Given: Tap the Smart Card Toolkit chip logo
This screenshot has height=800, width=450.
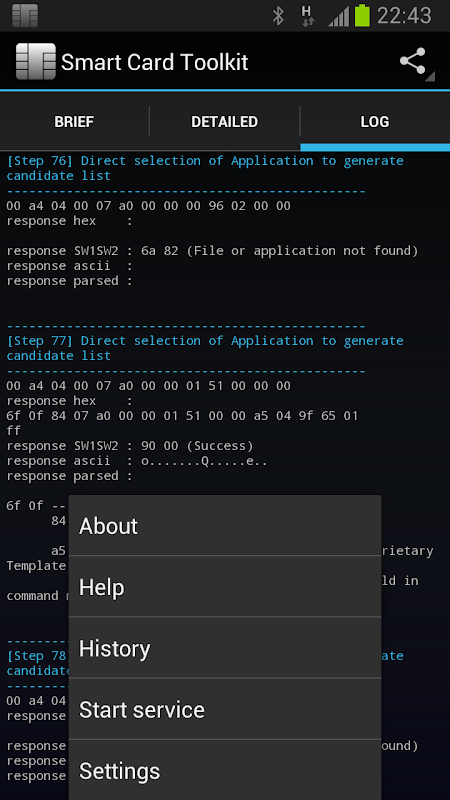Looking at the screenshot, I should coord(36,62).
